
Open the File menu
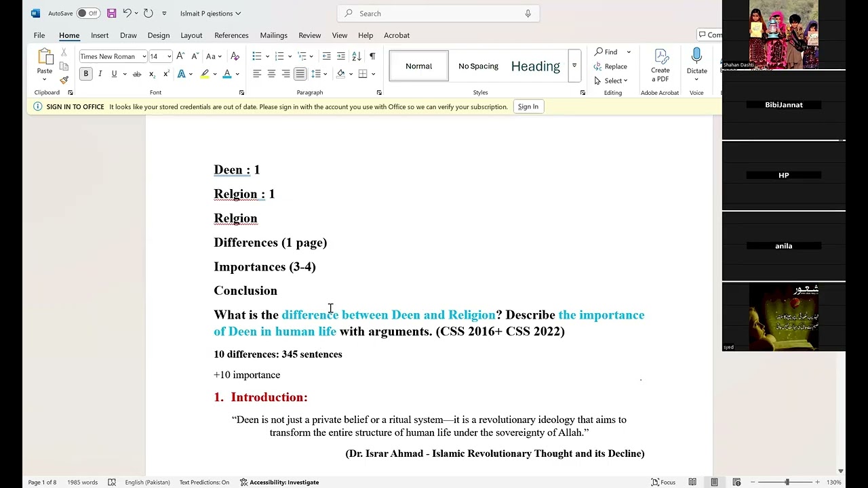39,35
